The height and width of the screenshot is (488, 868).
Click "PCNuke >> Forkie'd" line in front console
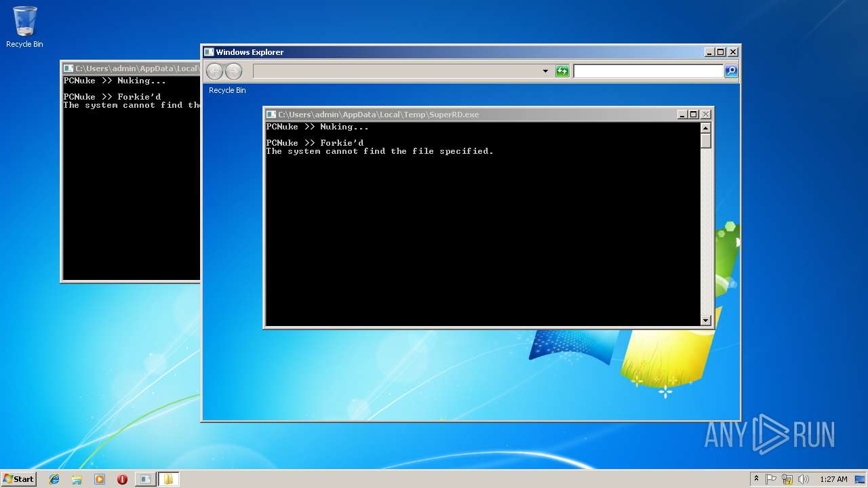(x=315, y=143)
